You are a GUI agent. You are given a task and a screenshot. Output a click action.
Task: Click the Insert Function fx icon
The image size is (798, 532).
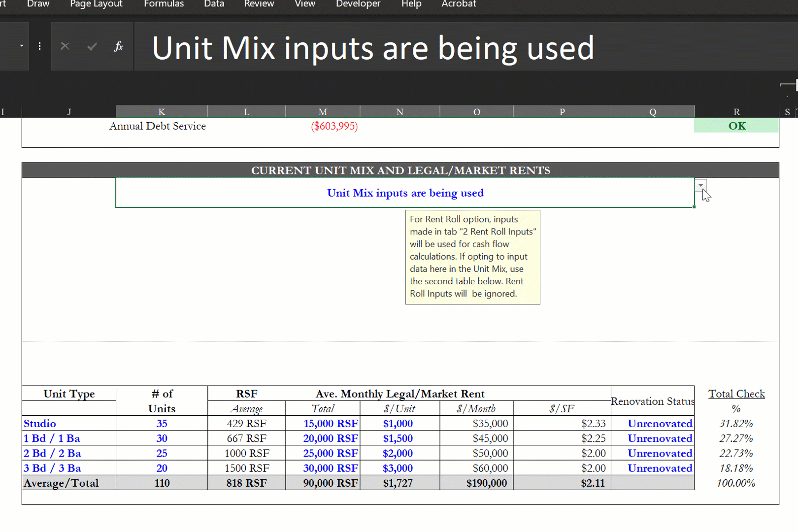point(118,46)
